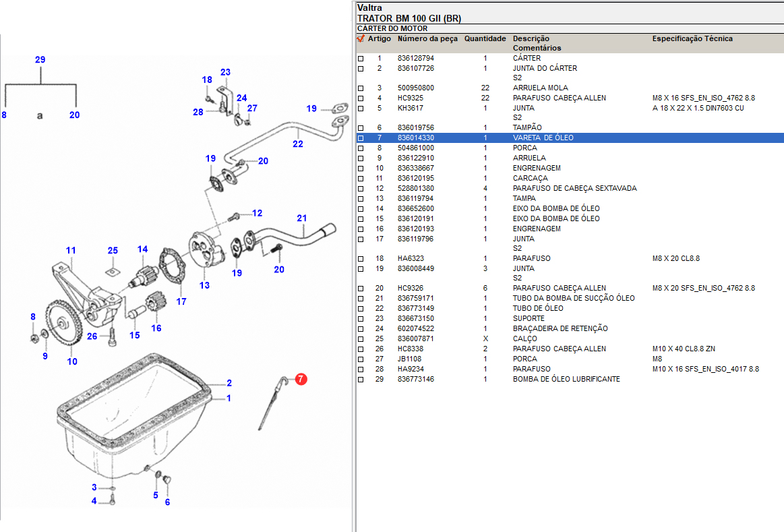Click diagram callout 21 on suction tube
The width and height of the screenshot is (784, 532).
302,218
